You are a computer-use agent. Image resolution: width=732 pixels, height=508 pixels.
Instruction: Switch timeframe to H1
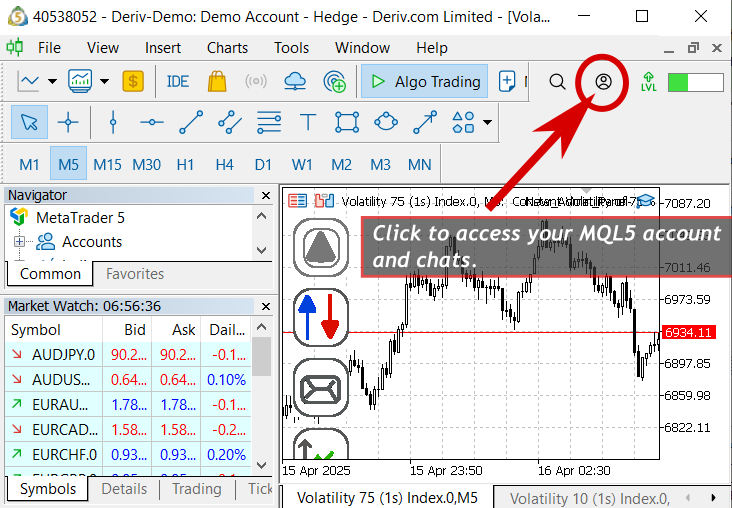pyautogui.click(x=185, y=165)
